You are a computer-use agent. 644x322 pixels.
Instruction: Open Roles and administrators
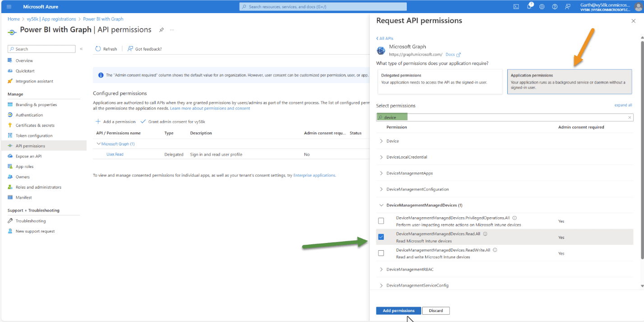38,187
